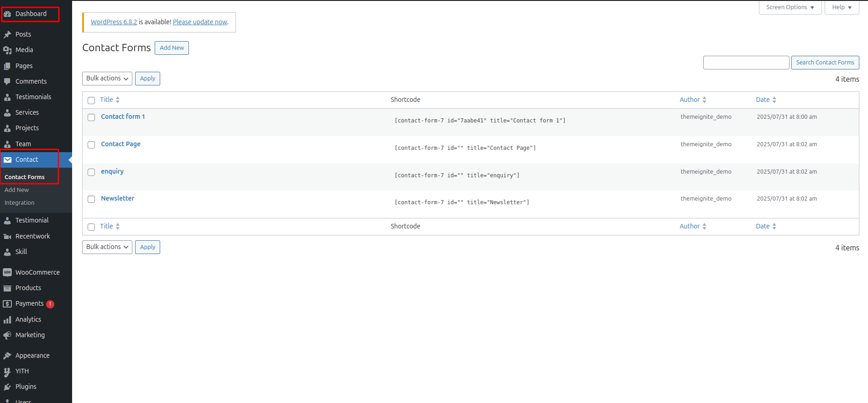Click the Testimonial person icon
The image size is (868, 403).
point(7,220)
